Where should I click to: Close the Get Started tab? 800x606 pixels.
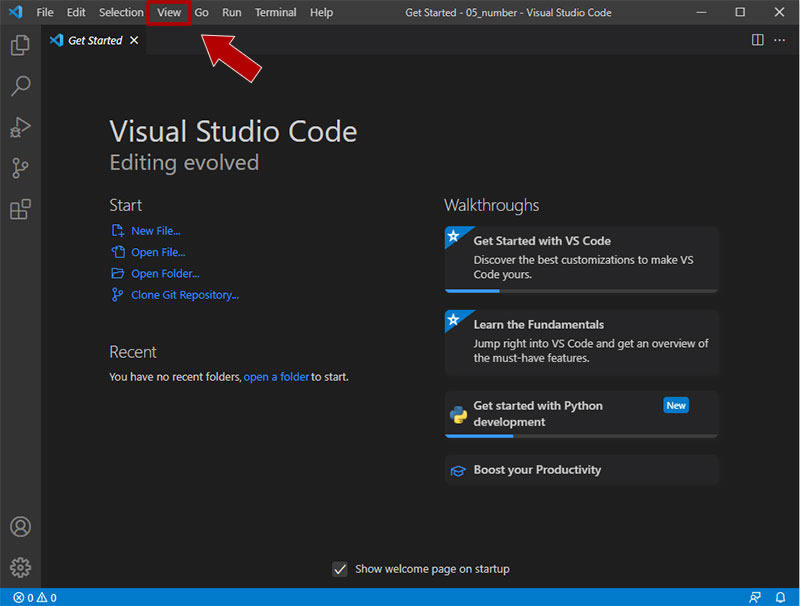point(134,40)
